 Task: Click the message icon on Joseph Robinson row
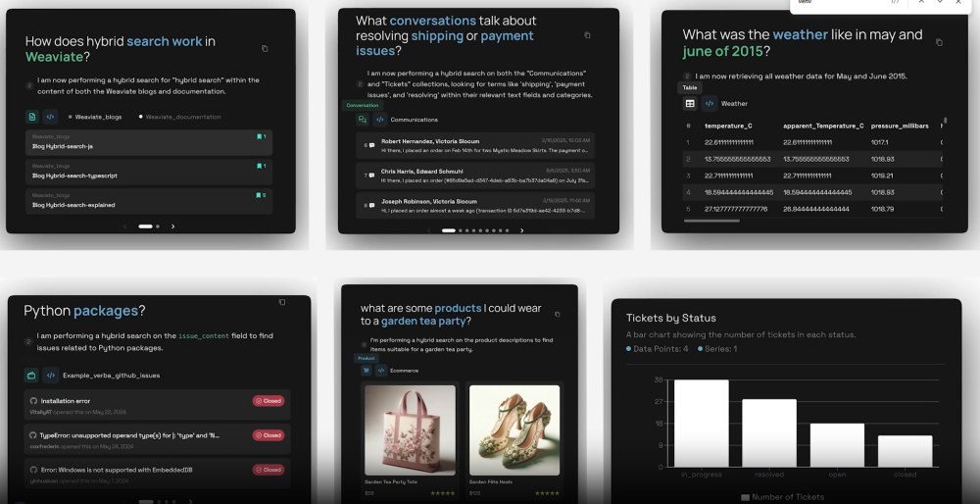[x=371, y=205]
